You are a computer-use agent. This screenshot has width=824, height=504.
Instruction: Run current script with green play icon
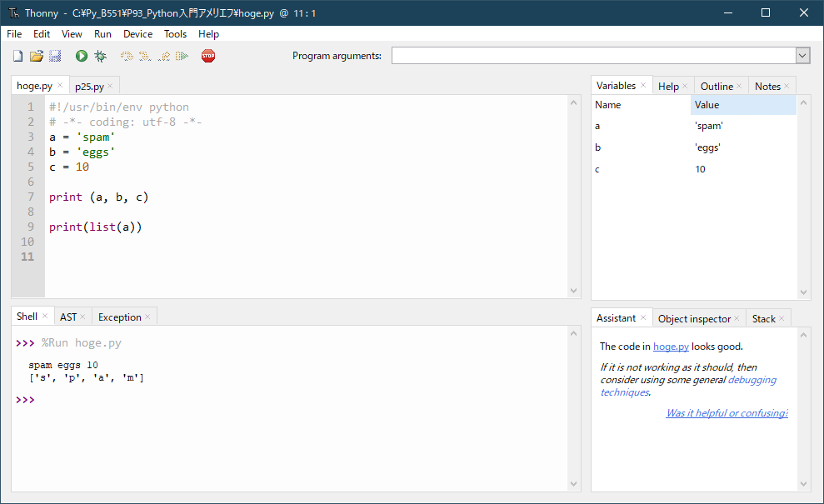[82, 56]
